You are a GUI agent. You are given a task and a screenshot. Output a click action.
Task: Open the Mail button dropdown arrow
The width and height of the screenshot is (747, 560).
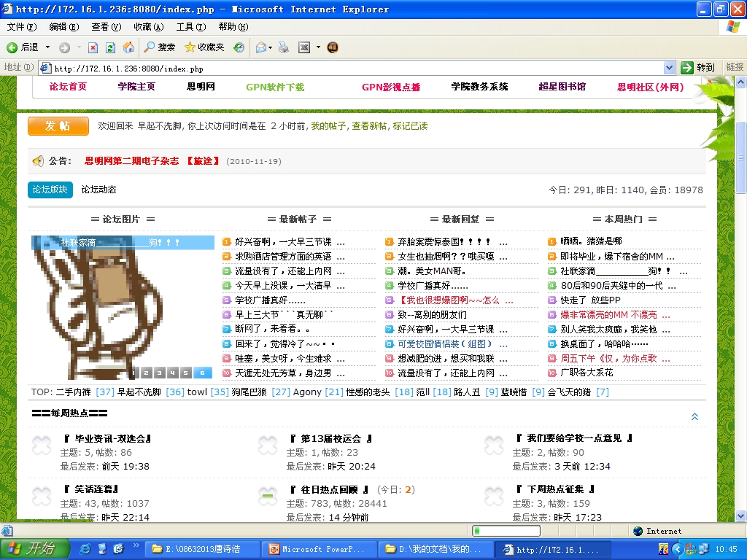tap(271, 47)
